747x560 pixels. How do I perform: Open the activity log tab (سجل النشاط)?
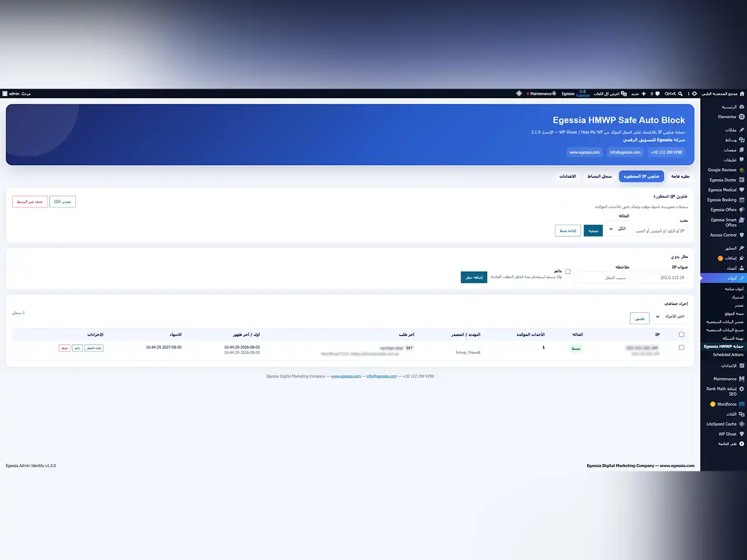pos(600,176)
